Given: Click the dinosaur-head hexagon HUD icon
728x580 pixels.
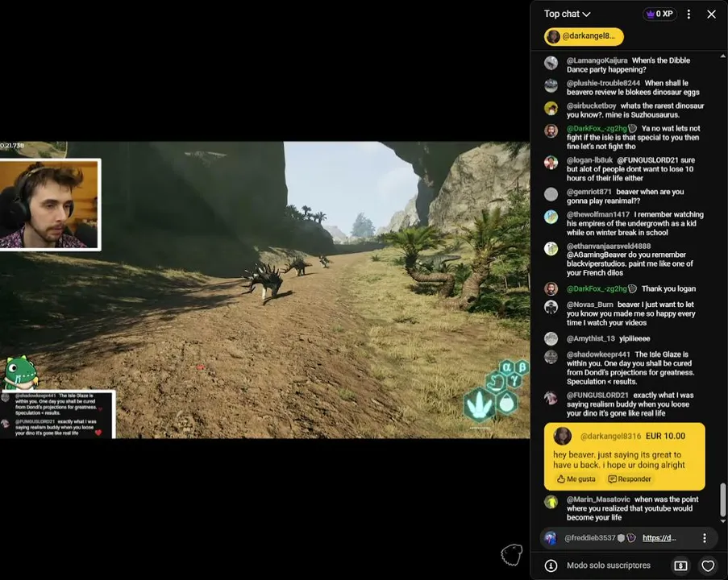Looking at the screenshot, I should point(497,383).
